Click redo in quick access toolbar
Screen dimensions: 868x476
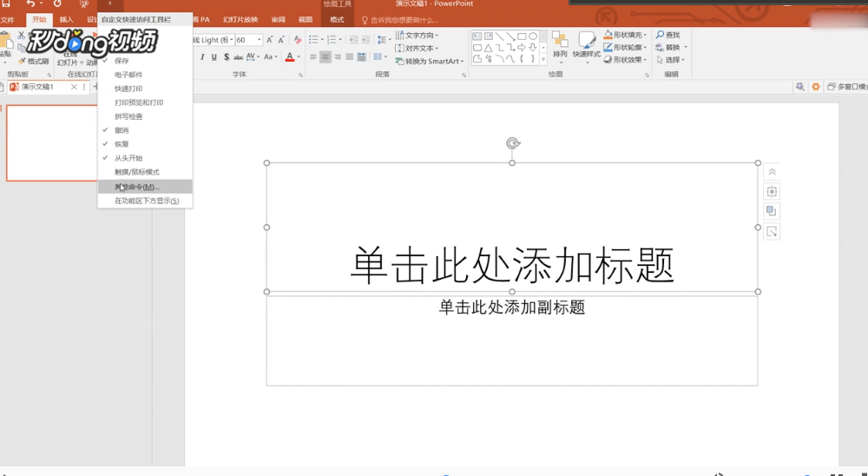tap(57, 3)
